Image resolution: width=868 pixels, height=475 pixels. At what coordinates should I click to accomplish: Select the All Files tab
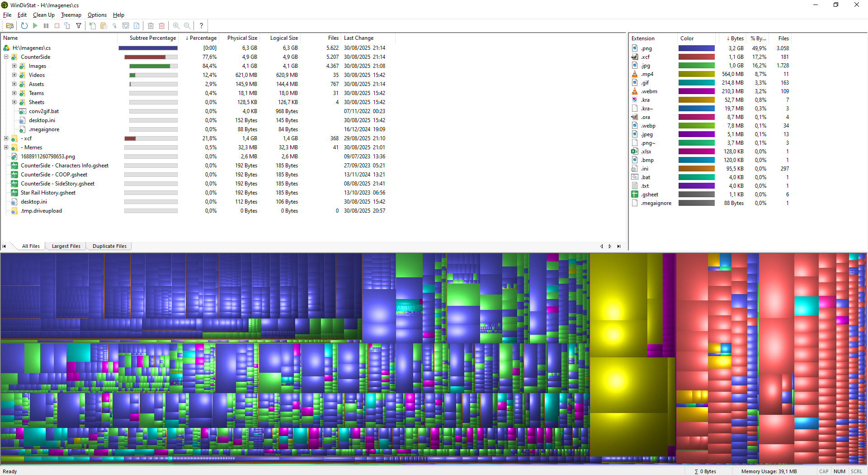click(x=31, y=246)
